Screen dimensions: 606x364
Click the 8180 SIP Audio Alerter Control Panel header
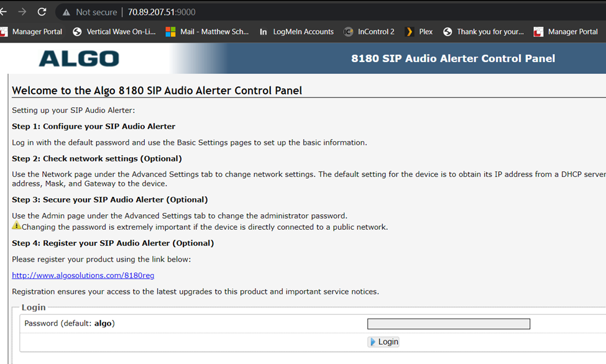[453, 58]
